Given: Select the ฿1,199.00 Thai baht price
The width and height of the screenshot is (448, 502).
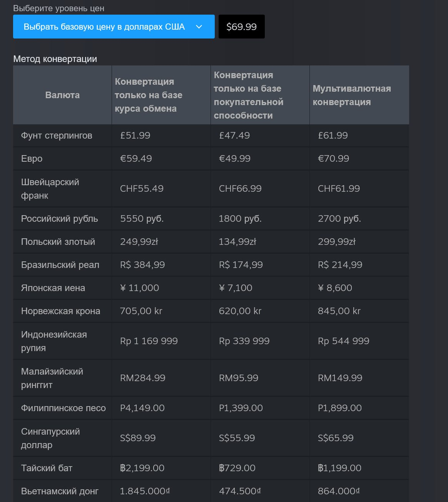Looking at the screenshot, I should 339,468.
